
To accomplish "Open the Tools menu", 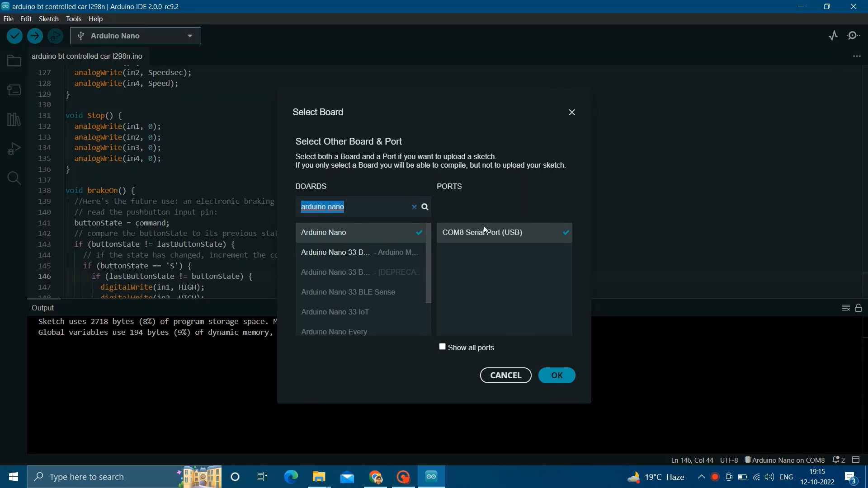I will (73, 19).
